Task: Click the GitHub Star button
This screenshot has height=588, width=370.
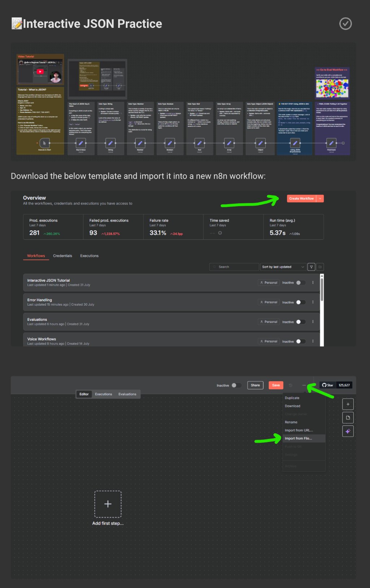Action: click(x=328, y=385)
